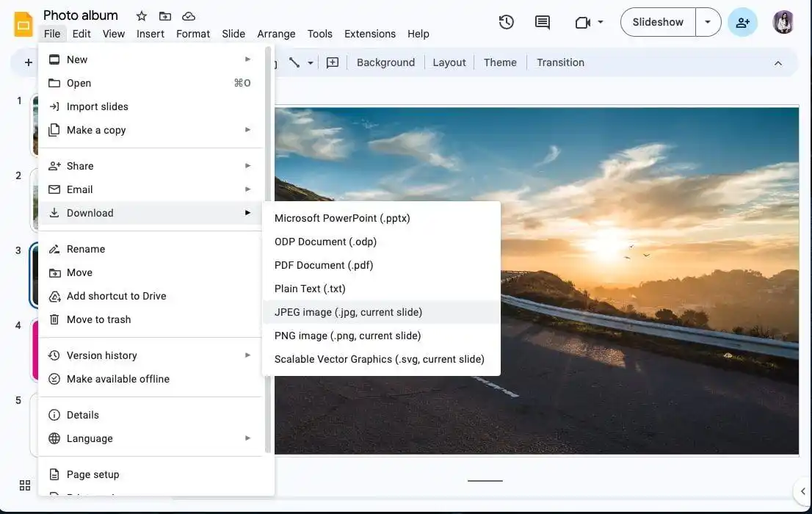Click the share people icon
Image resolution: width=812 pixels, height=514 pixels.
point(742,22)
